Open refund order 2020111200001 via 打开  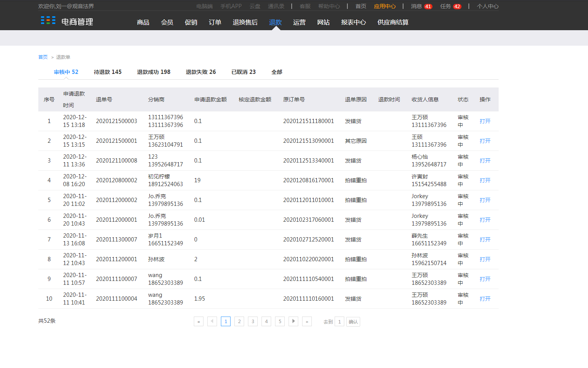click(485, 259)
